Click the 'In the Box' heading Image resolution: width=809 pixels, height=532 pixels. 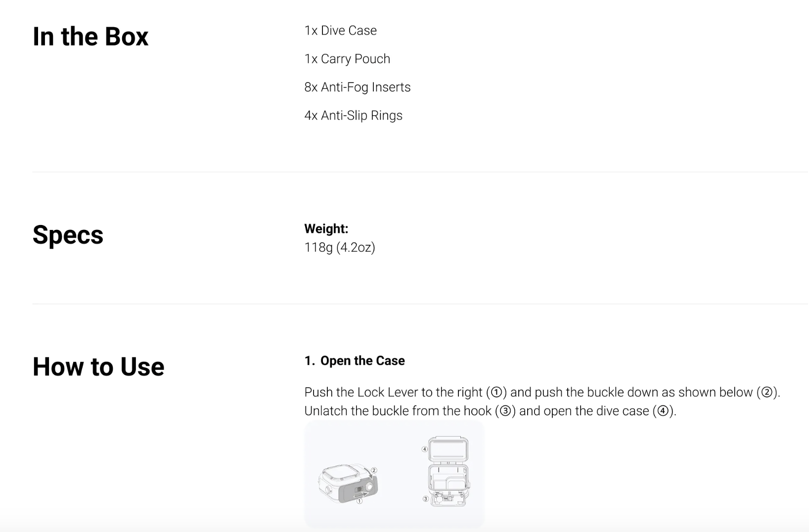point(90,37)
